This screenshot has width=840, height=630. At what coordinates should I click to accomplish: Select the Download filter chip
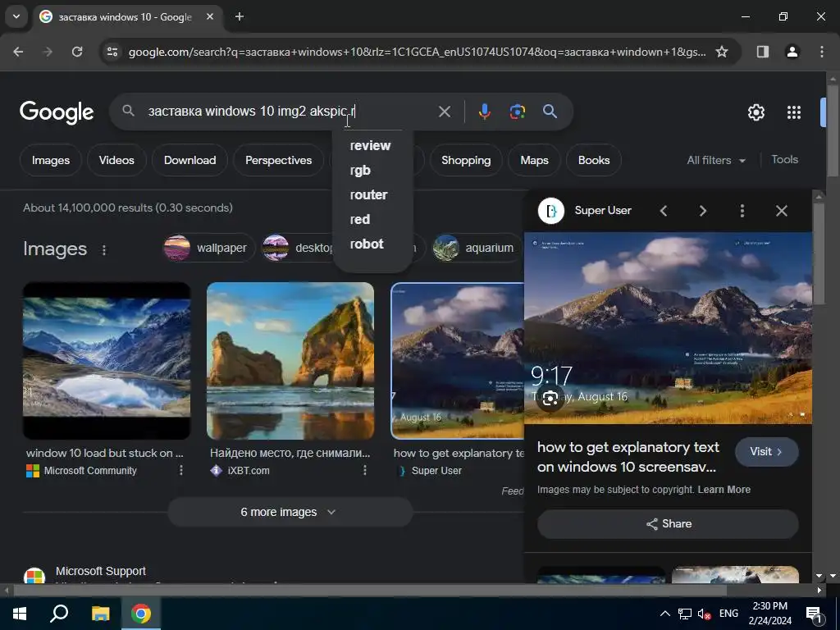coord(189,160)
